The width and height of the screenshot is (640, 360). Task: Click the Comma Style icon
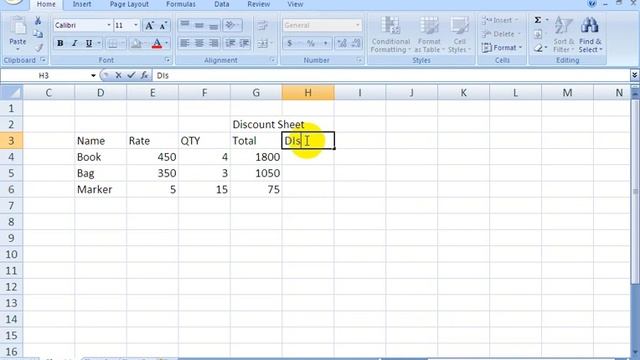tap(325, 43)
